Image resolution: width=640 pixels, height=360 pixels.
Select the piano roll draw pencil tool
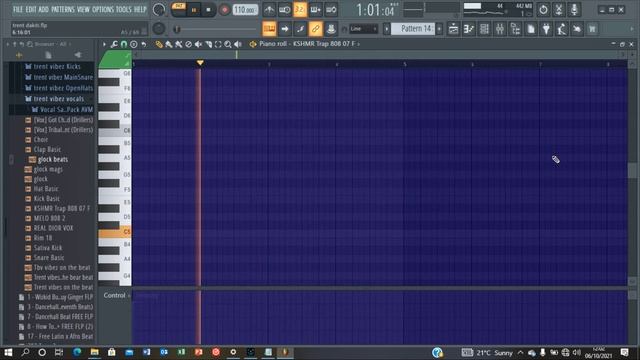(x=159, y=44)
